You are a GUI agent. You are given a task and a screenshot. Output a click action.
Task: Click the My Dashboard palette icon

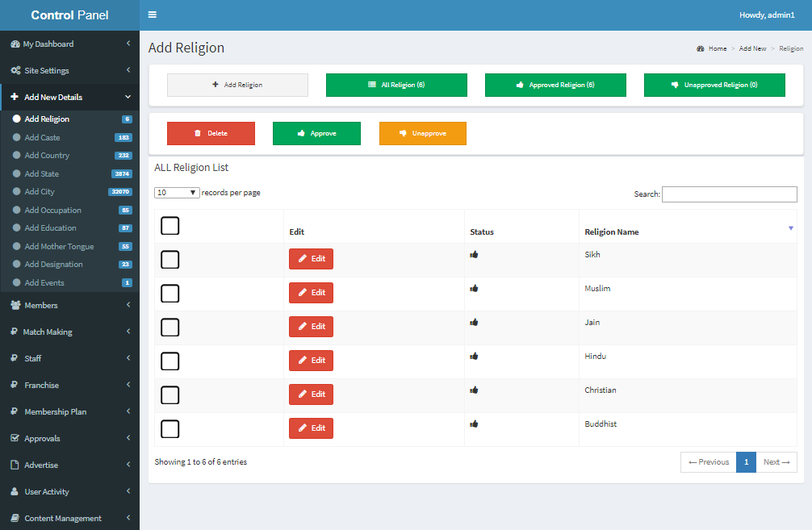point(15,44)
